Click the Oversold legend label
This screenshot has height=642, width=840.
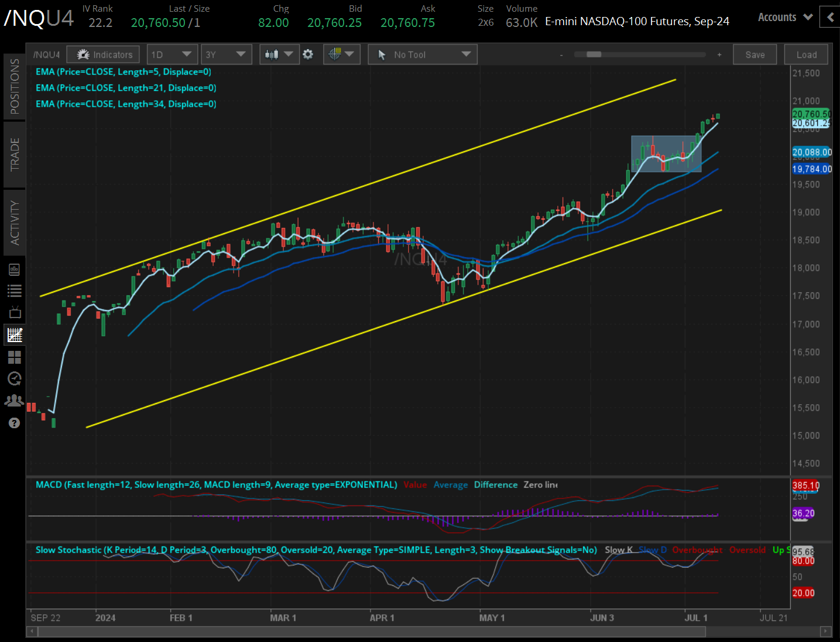click(x=748, y=549)
